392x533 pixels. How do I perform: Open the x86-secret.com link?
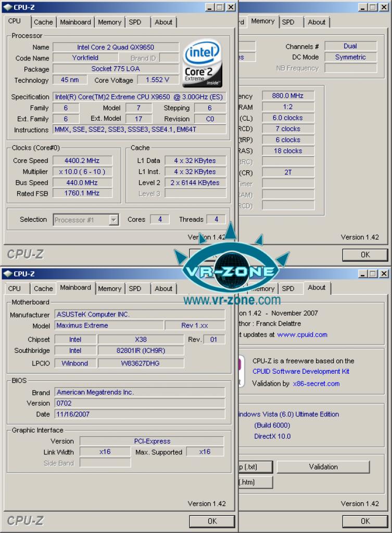point(316,384)
